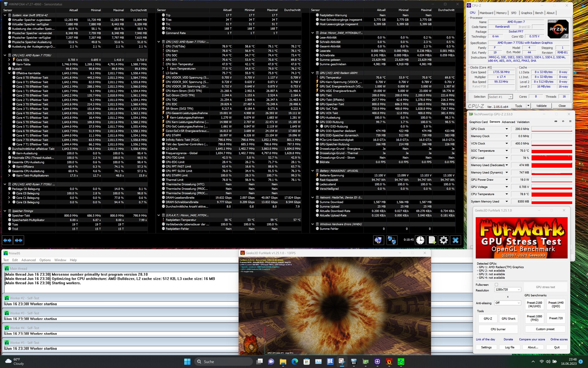Open Prime95 Advanced menu
588x368 pixels.
(28, 260)
